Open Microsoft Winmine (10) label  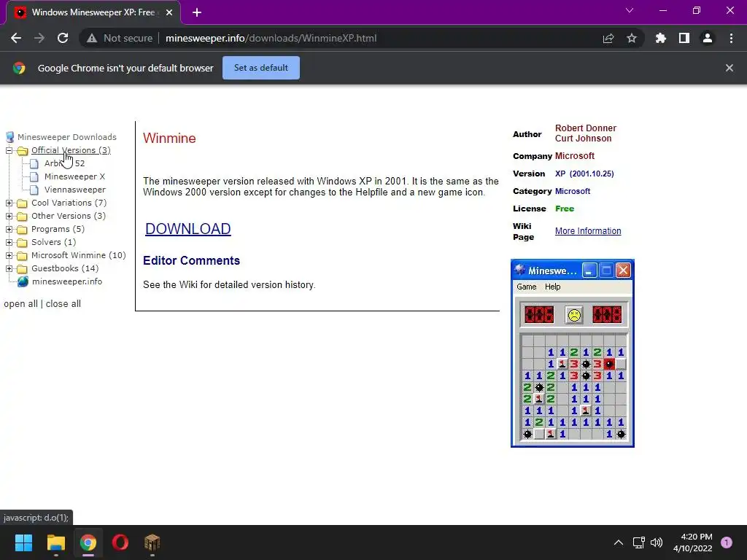[79, 255]
